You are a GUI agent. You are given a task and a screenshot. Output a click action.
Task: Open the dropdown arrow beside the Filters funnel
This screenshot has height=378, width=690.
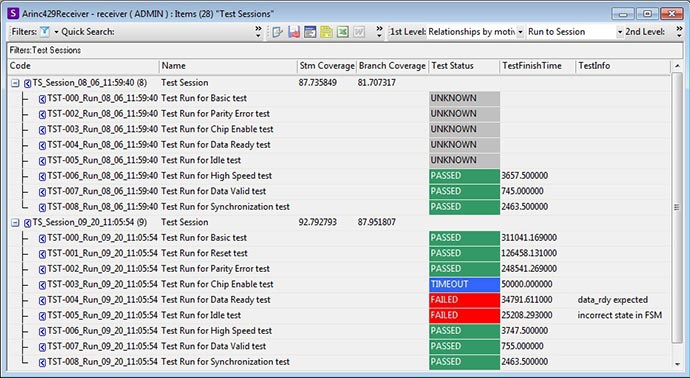56,32
